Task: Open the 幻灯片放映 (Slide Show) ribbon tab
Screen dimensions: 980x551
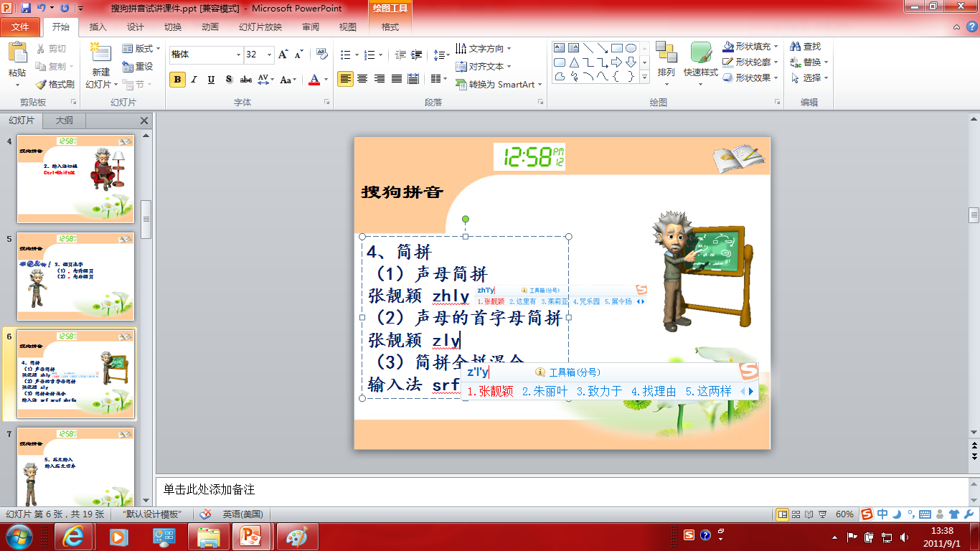Action: pos(260,26)
